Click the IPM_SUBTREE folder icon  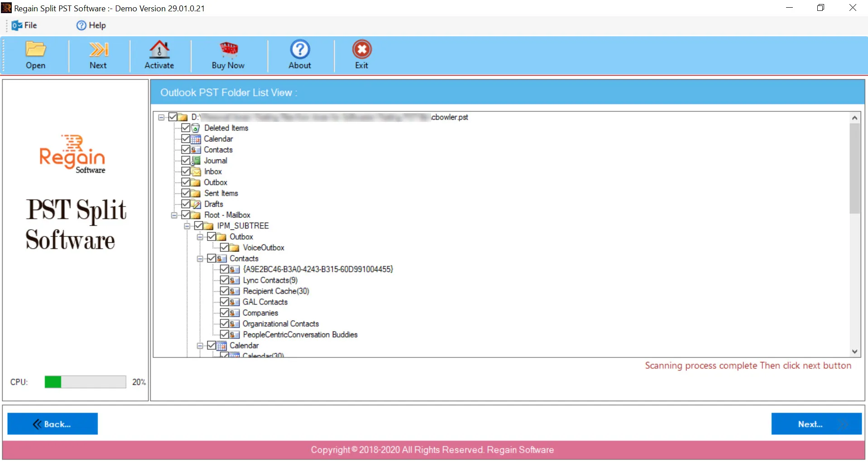(208, 226)
